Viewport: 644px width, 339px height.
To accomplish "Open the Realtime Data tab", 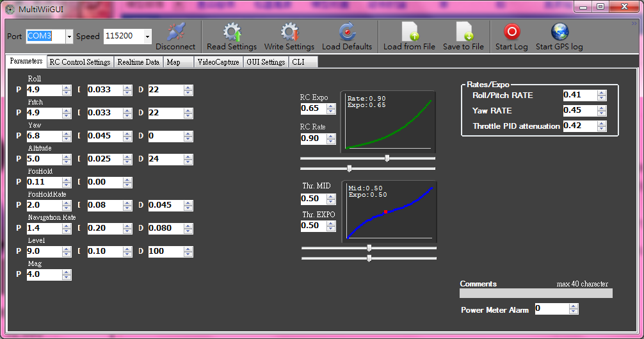I will (x=138, y=62).
